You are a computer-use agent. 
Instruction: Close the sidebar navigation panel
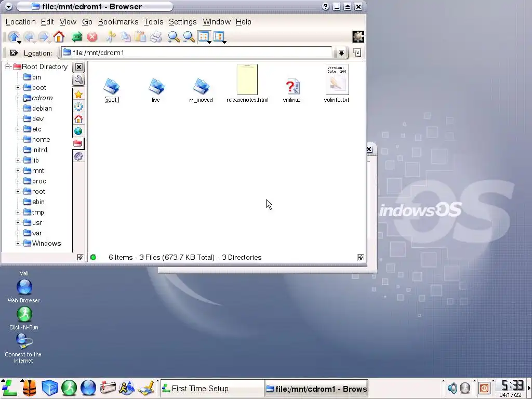click(x=79, y=67)
